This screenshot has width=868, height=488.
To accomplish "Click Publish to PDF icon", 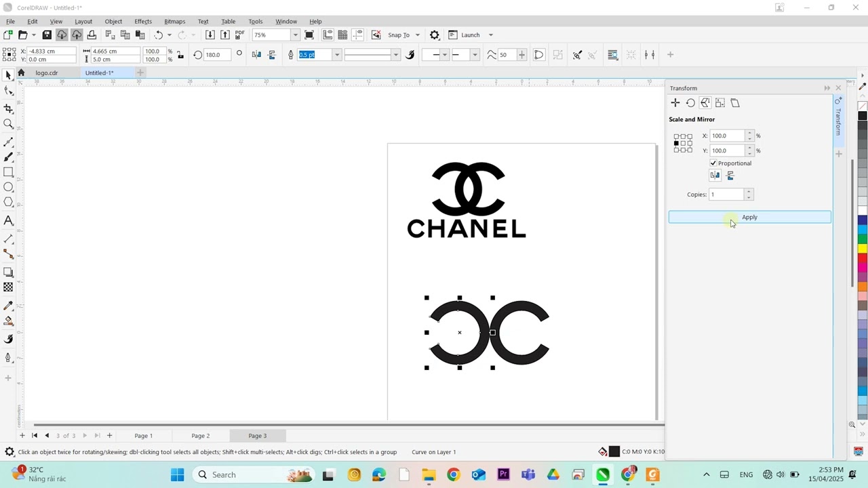I will tap(240, 35).
